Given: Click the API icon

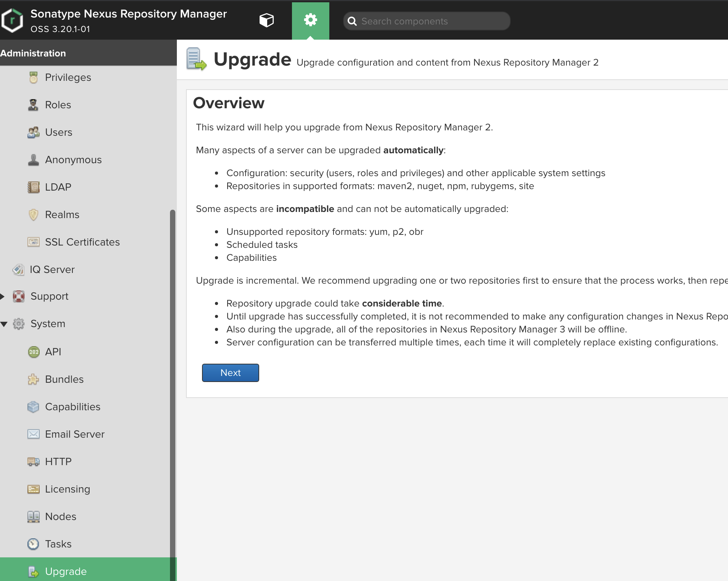Looking at the screenshot, I should 34,352.
